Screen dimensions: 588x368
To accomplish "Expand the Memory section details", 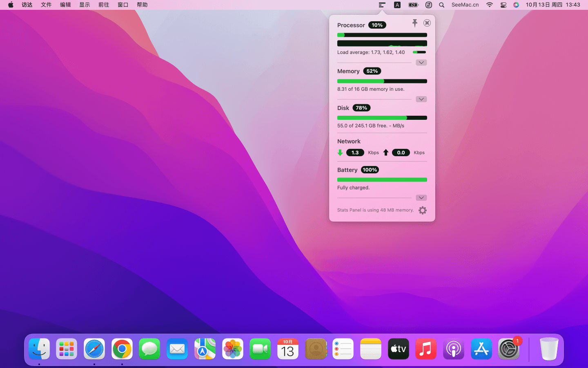I will pyautogui.click(x=421, y=99).
